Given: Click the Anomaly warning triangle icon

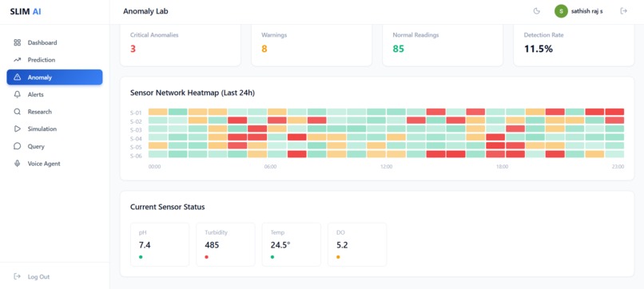Looking at the screenshot, I should click(x=18, y=77).
